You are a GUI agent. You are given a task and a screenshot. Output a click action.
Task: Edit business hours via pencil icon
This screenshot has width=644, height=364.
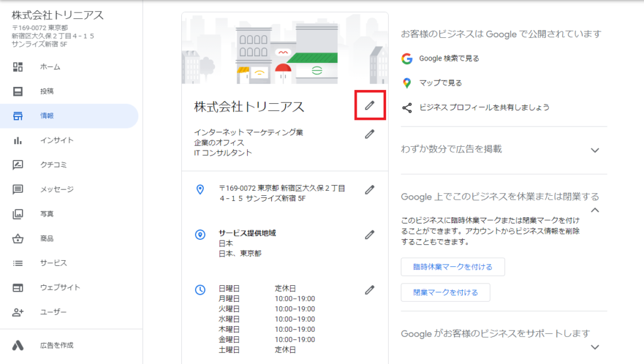370,290
